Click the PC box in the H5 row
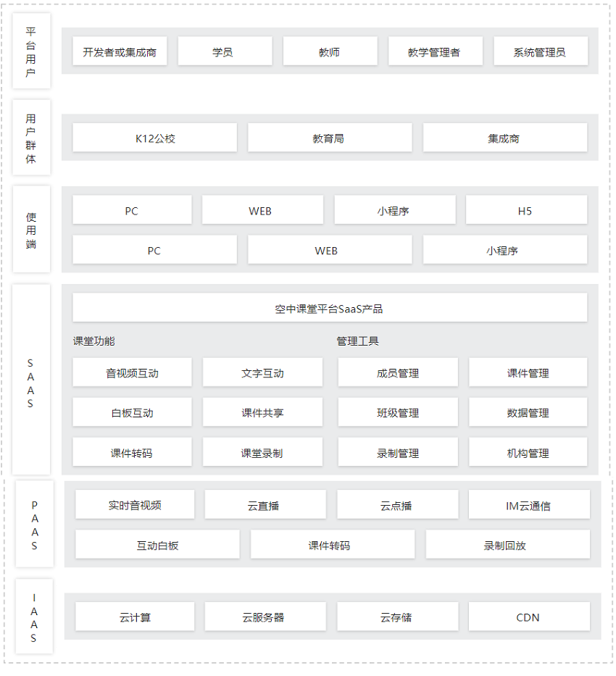 132,210
